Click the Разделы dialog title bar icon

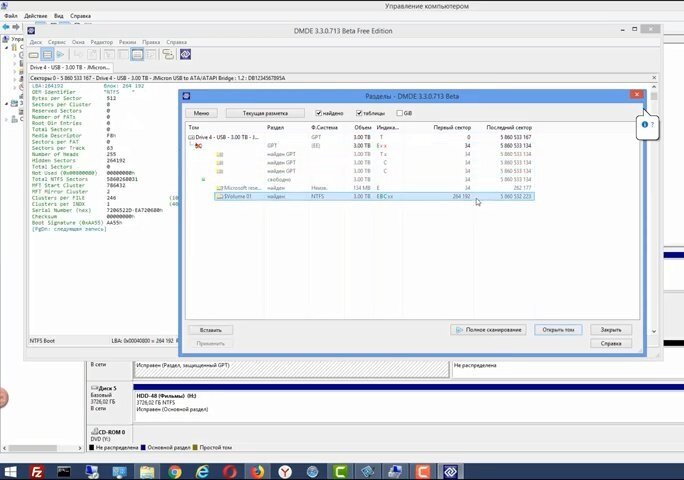pyautogui.click(x=186, y=96)
